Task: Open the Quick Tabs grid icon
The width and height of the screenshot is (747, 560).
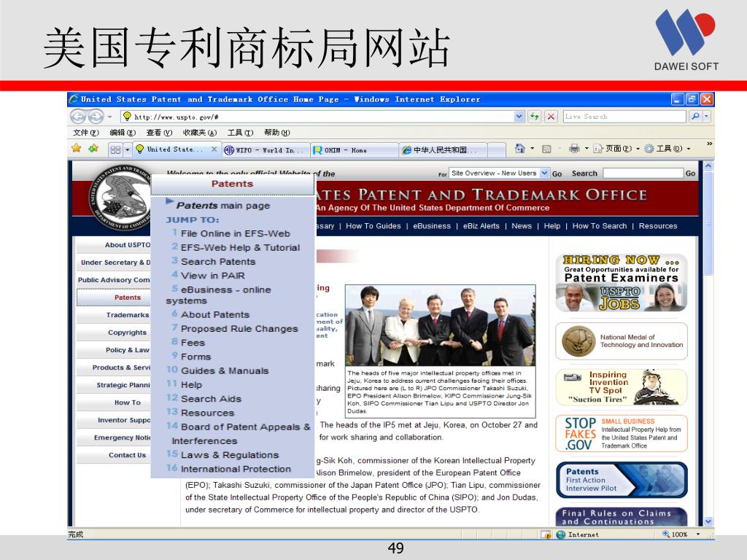Action: (115, 149)
